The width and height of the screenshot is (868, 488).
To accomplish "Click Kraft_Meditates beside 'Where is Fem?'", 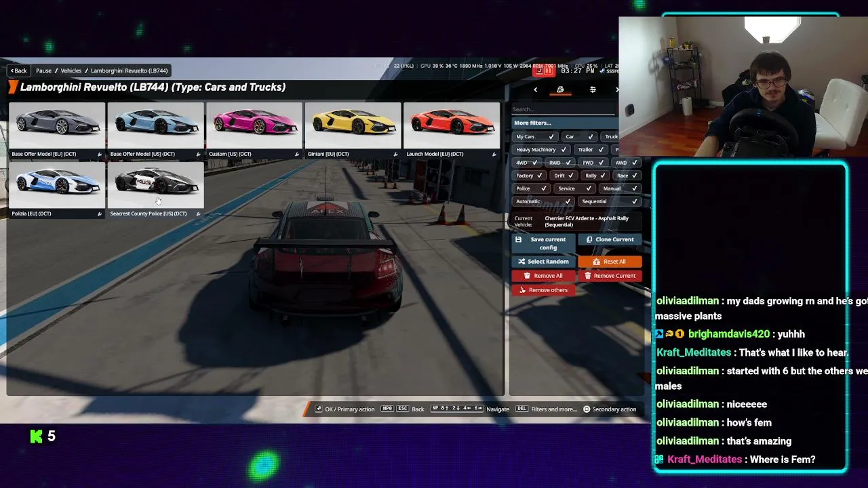I will 705,460.
